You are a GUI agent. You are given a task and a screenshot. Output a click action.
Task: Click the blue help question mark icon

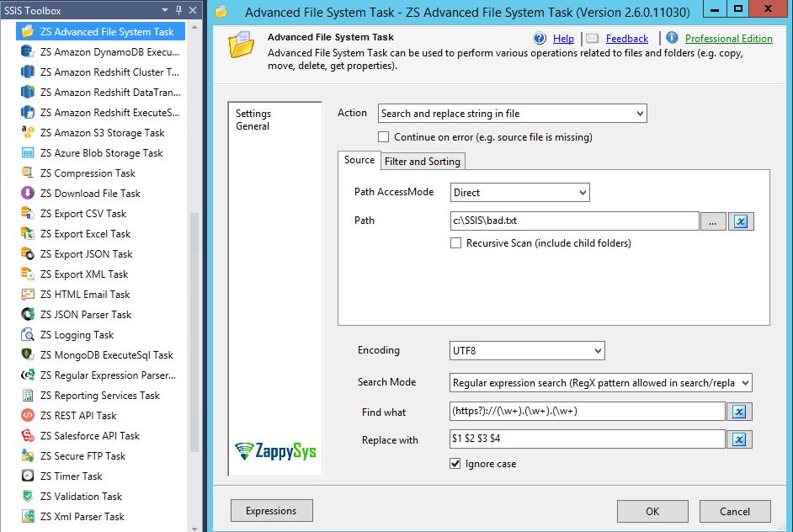click(x=540, y=38)
